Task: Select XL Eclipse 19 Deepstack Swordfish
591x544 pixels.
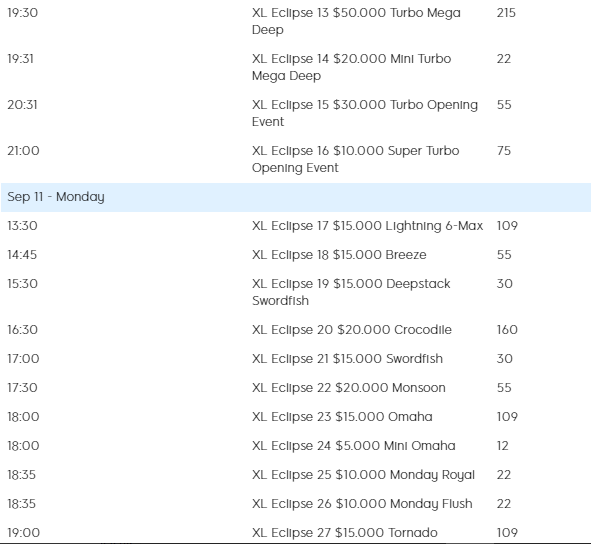Action: pos(351,292)
